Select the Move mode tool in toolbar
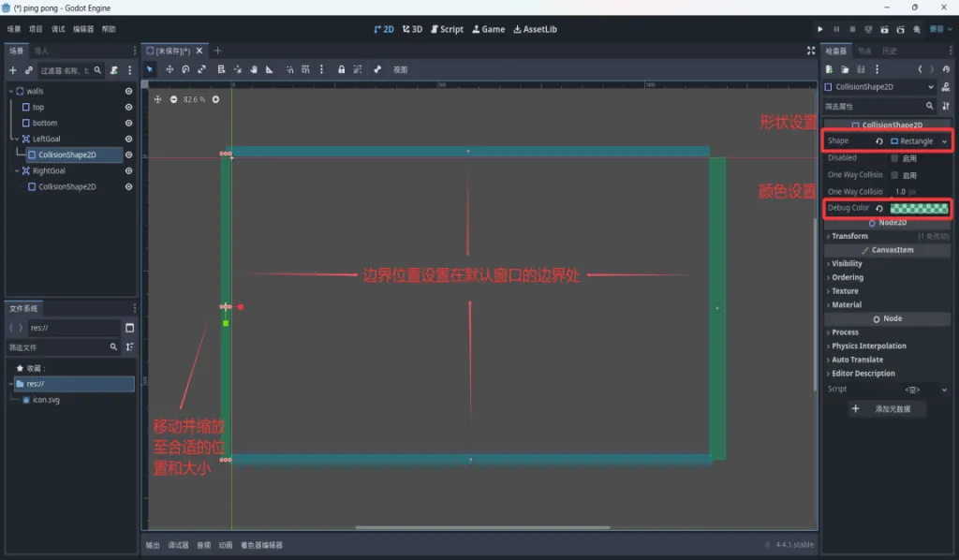Screen dimensions: 959x560 (x=170, y=69)
